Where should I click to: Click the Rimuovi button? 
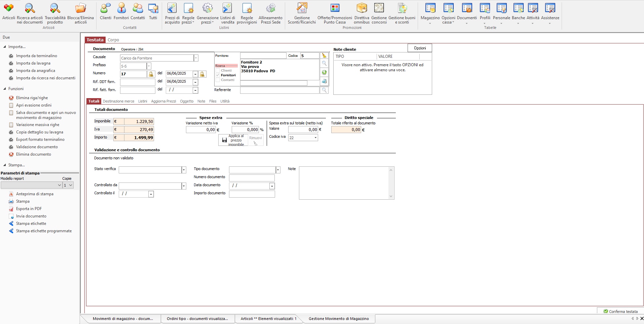(256, 140)
